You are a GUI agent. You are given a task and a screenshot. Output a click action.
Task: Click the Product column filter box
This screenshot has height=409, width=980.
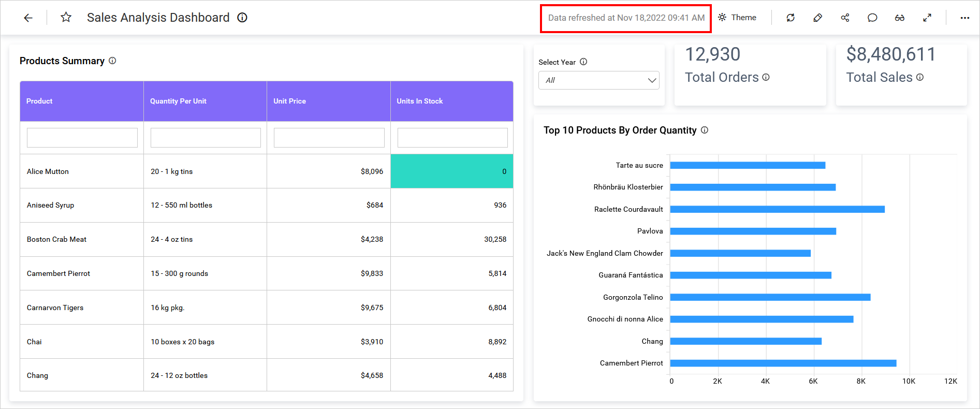[x=82, y=138]
